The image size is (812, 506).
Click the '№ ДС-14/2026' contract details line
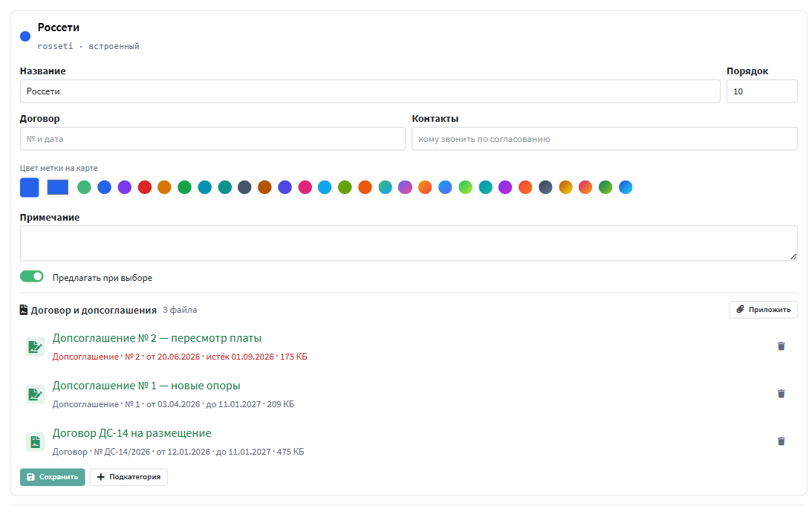pos(178,453)
